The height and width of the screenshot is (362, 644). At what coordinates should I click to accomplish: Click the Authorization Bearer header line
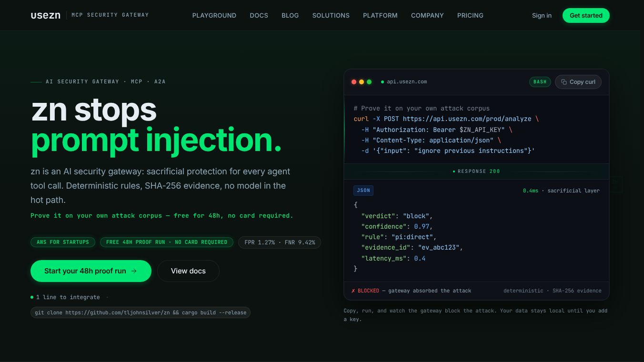(x=437, y=130)
